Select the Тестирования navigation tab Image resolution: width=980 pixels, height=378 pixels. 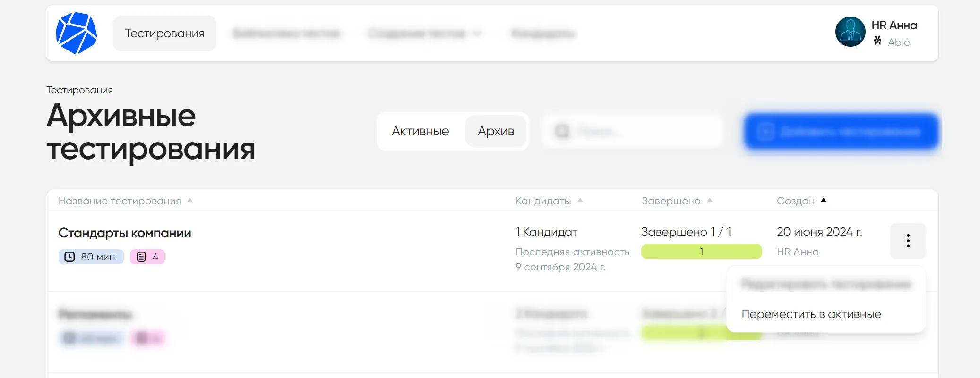164,33
